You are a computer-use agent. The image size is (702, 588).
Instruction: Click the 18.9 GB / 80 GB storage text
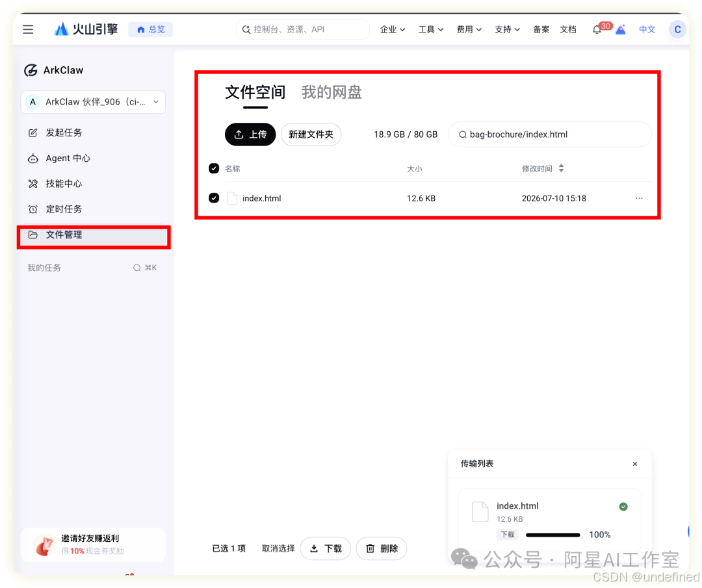pyautogui.click(x=406, y=134)
